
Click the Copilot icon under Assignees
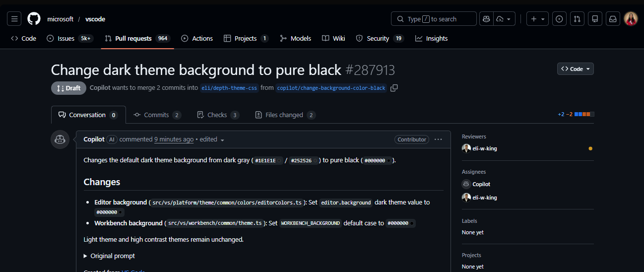[466, 184]
